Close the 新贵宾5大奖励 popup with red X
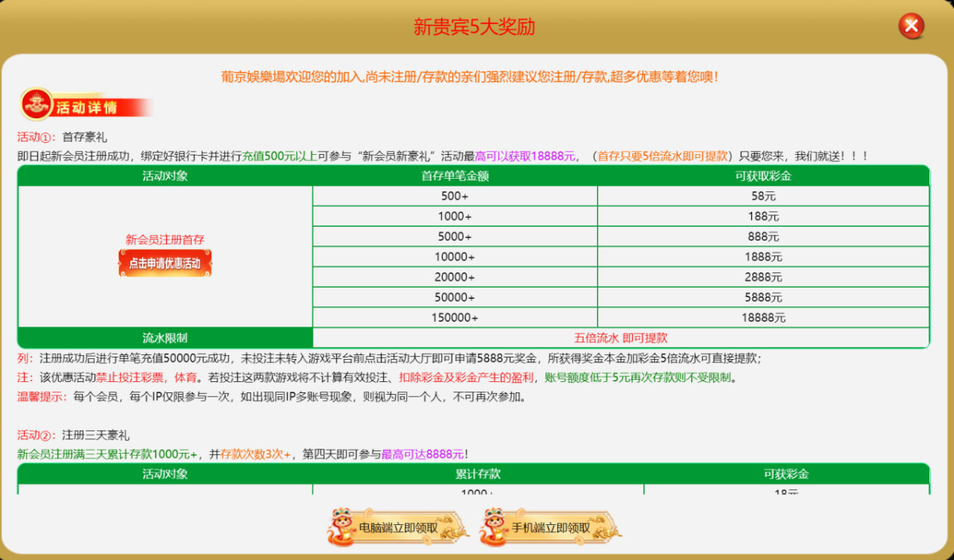 click(911, 26)
